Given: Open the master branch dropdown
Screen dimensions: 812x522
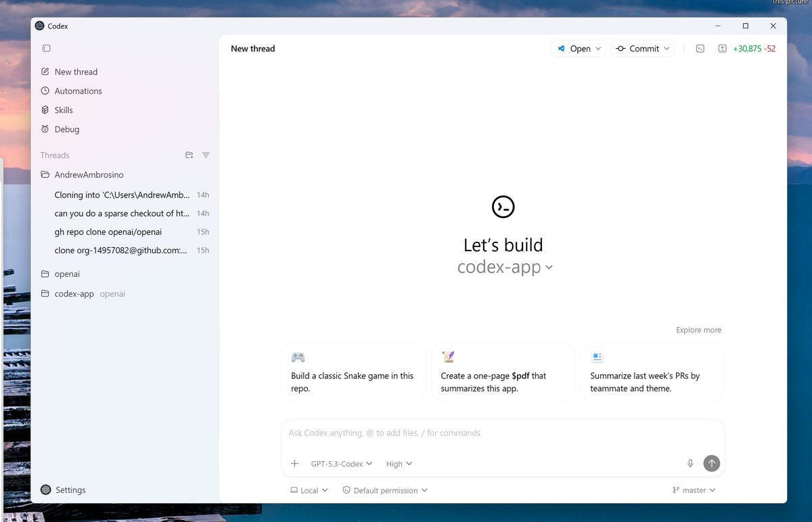Looking at the screenshot, I should click(694, 490).
